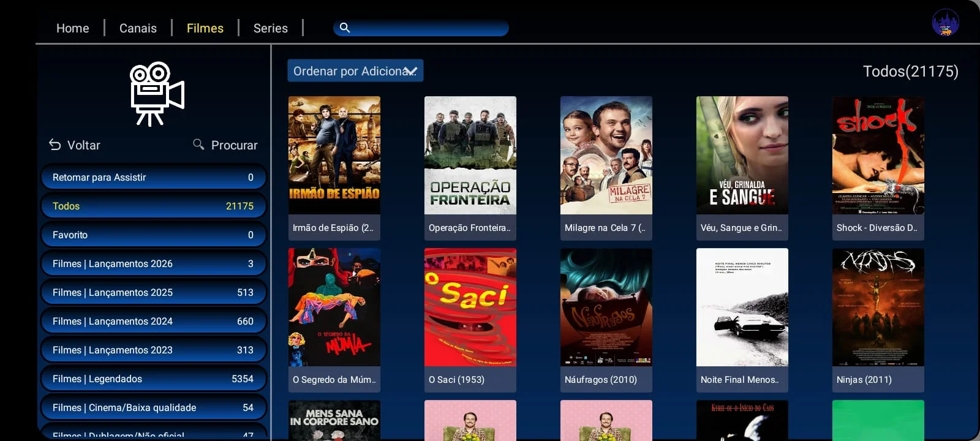980x441 pixels.
Task: Select Filmes | Legendados category
Action: pyautogui.click(x=153, y=379)
